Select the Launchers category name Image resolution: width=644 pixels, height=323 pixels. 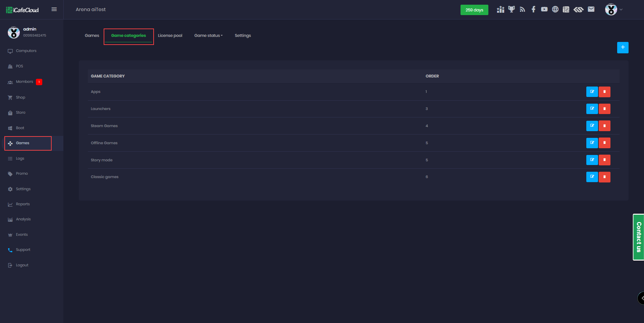point(101,109)
